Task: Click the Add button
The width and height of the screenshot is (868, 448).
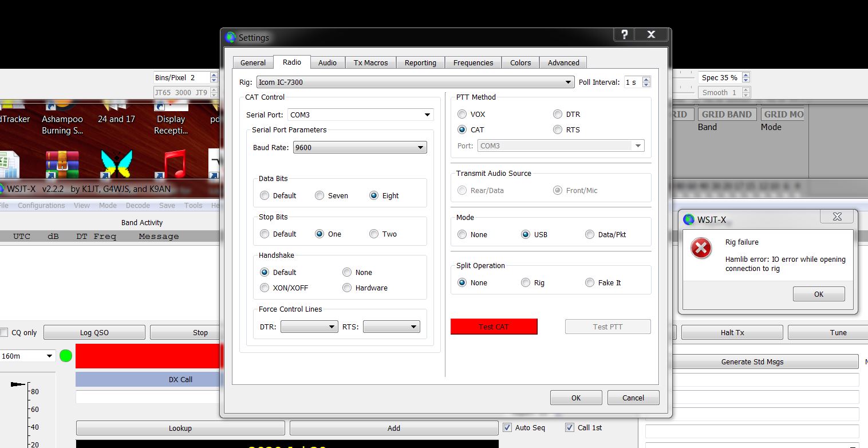Action: [x=394, y=428]
